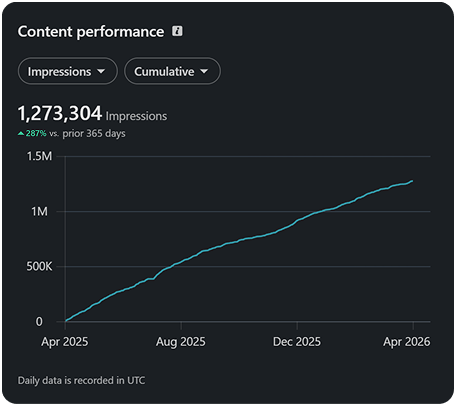This screenshot has height=406, width=456.
Task: Click the 1M y-axis gridline label
Action: (x=39, y=211)
